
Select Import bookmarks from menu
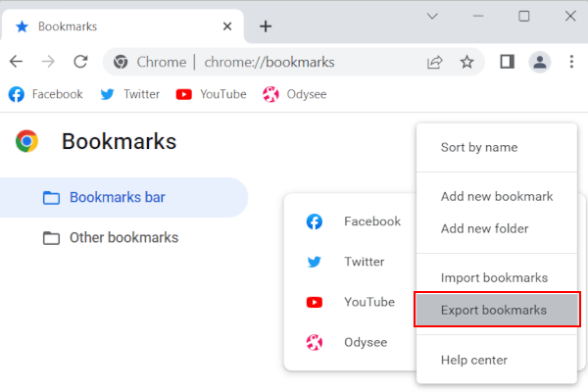point(494,277)
